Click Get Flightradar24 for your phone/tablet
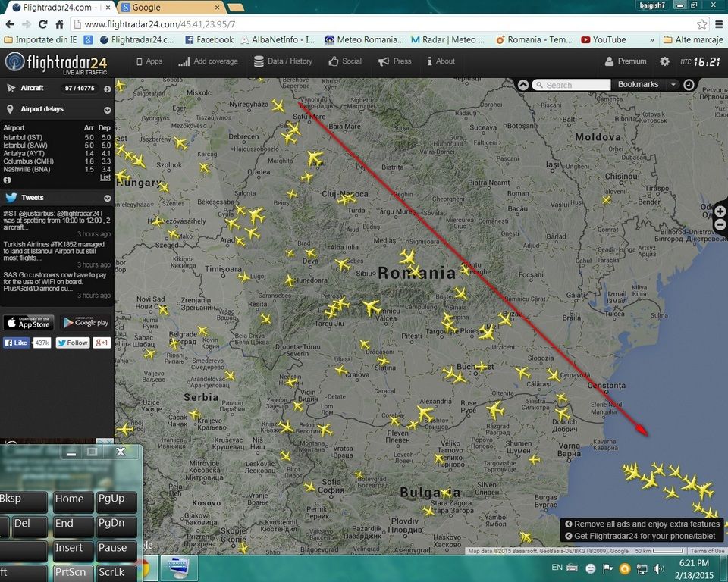Image resolution: width=728 pixels, height=582 pixels. 640,536
